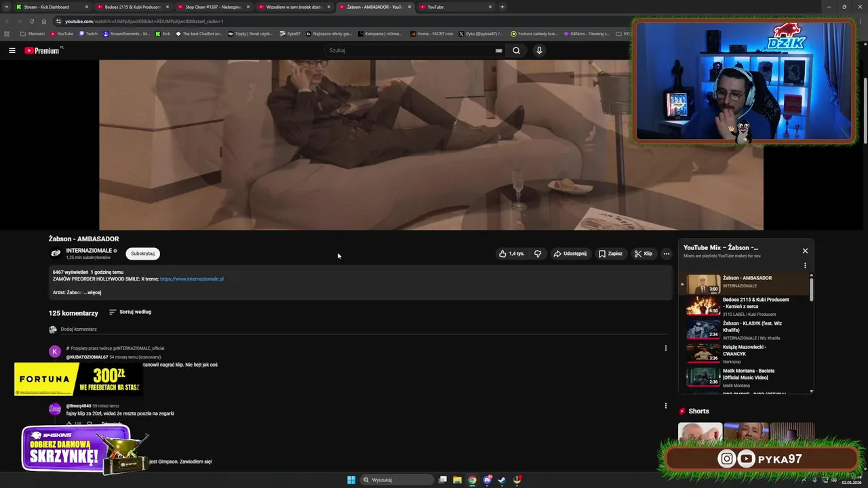Go back to the previous page
868x488 pixels.
point(7,21)
